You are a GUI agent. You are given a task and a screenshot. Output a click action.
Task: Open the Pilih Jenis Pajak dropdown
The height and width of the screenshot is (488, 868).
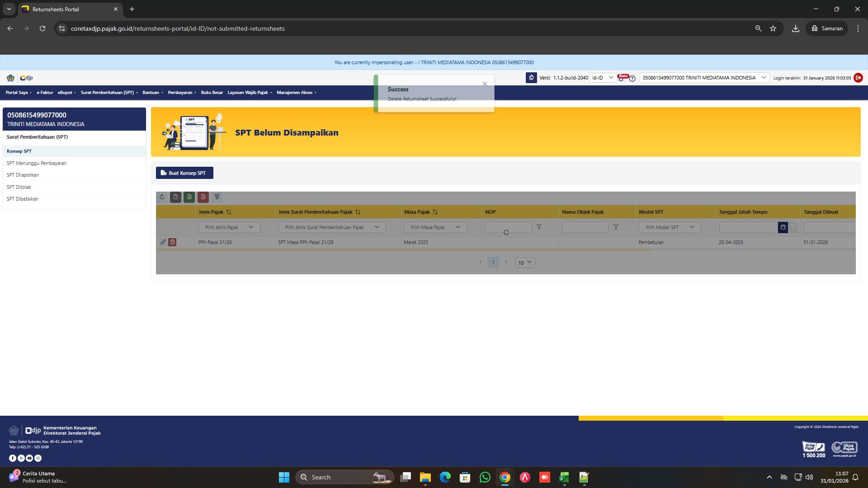pos(229,227)
